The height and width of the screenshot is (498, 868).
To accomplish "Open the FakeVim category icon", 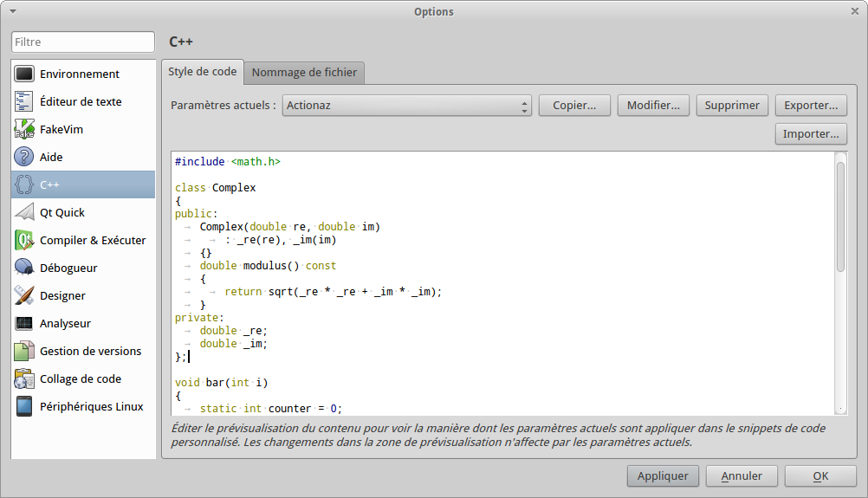I will pyautogui.click(x=24, y=130).
